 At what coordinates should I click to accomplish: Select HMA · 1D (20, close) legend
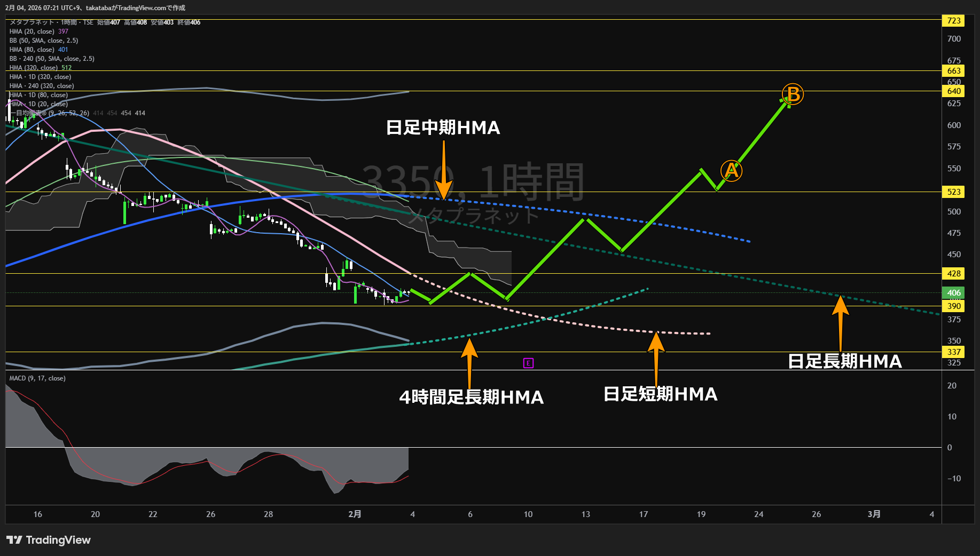pos(38,104)
